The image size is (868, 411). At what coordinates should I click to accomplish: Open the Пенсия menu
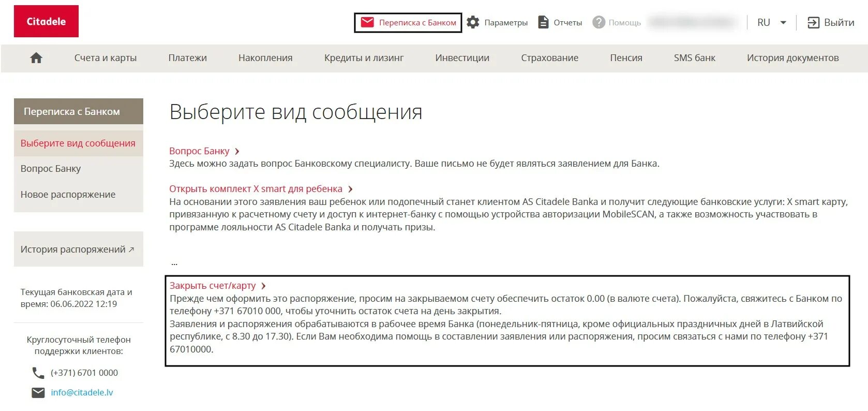pyautogui.click(x=626, y=58)
